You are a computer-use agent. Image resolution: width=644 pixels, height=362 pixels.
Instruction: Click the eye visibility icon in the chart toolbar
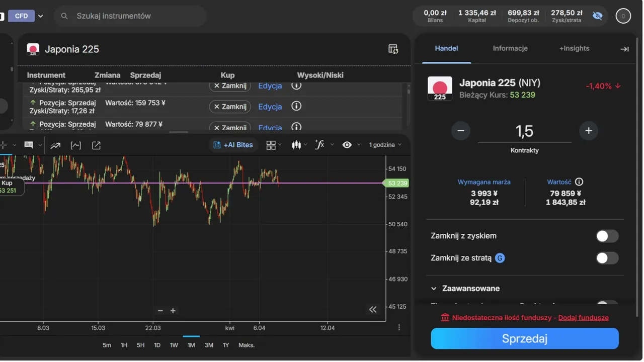(347, 145)
